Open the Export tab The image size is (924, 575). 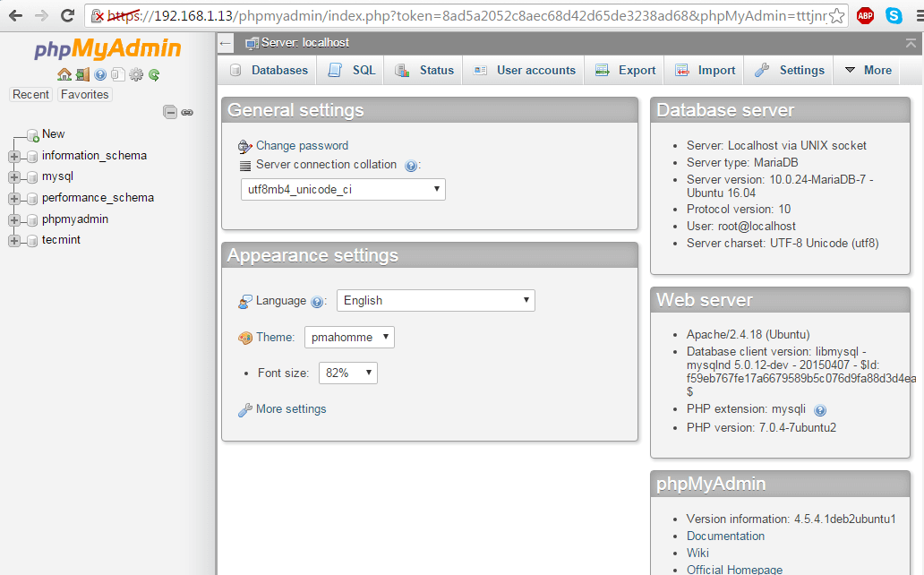pos(625,70)
